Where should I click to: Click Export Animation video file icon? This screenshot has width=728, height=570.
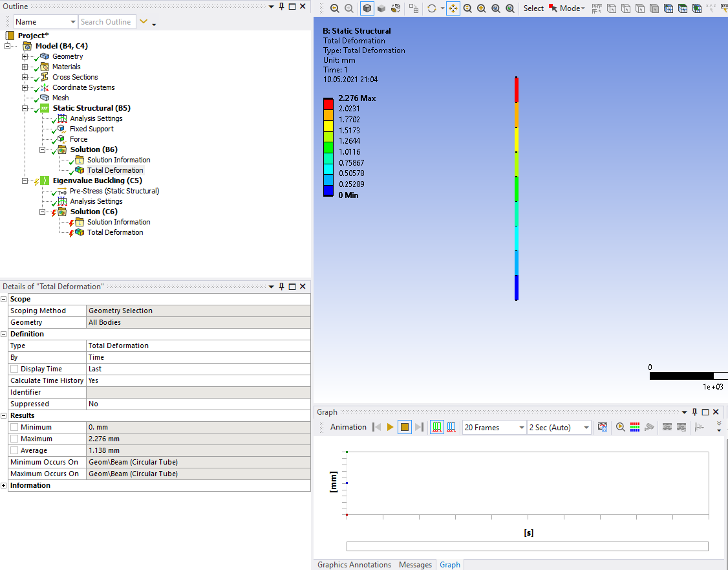[x=603, y=427]
